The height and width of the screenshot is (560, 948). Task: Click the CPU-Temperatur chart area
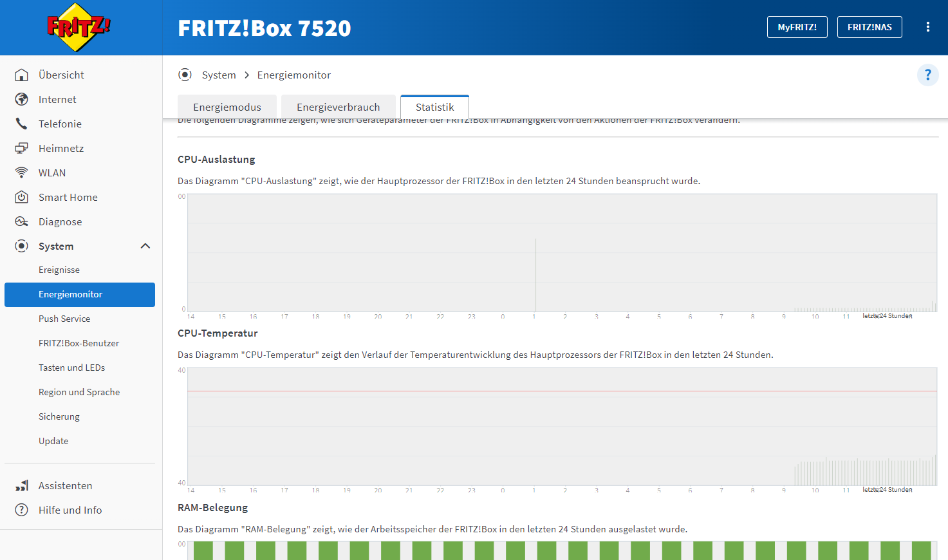coord(562,426)
